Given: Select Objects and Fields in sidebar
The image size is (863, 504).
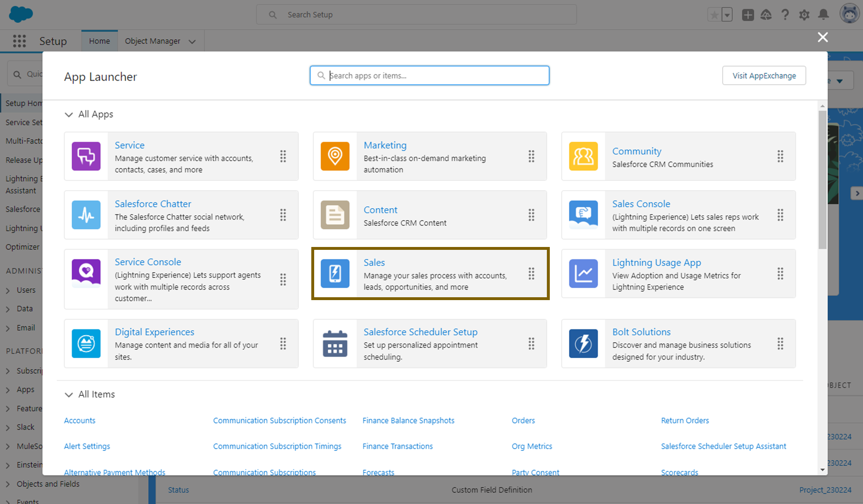Looking at the screenshot, I should (48, 484).
